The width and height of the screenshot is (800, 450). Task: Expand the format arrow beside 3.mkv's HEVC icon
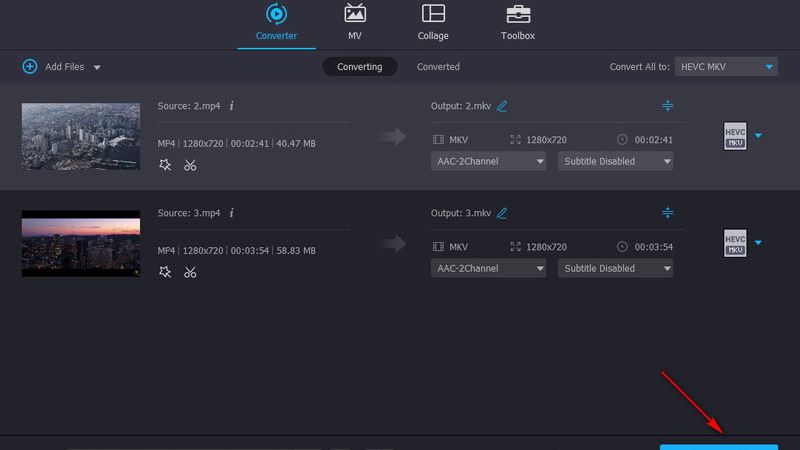(758, 243)
